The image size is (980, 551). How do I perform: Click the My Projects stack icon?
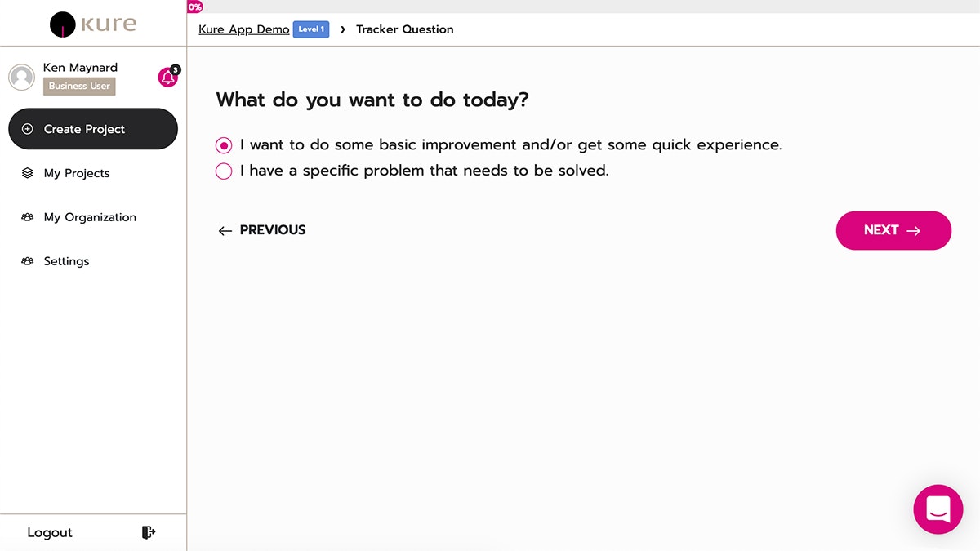click(x=28, y=173)
